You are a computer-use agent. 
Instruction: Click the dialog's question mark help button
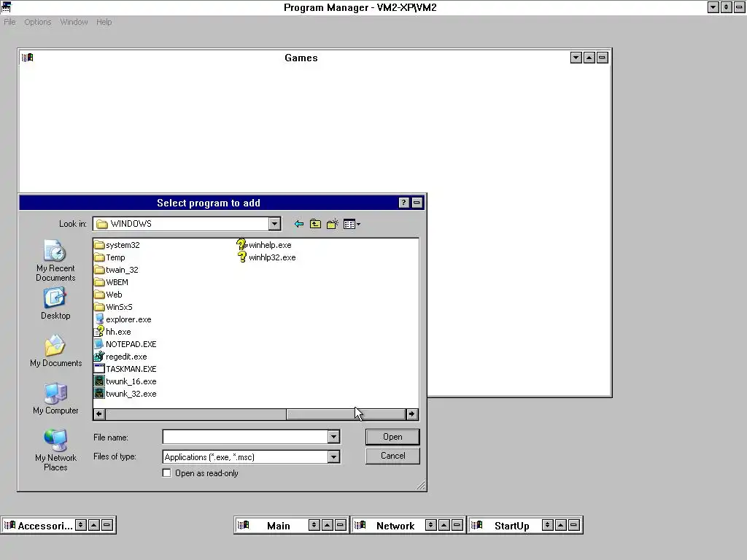tap(403, 203)
